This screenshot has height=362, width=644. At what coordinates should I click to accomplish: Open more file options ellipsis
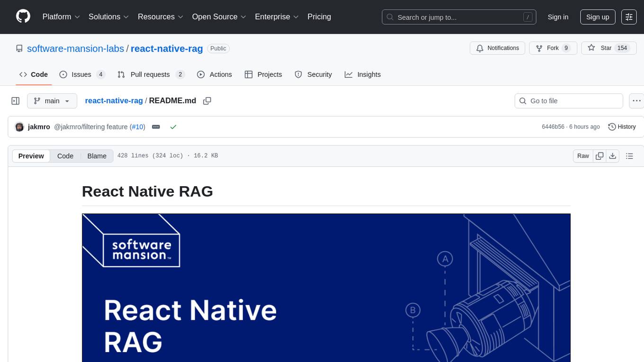coord(637,101)
